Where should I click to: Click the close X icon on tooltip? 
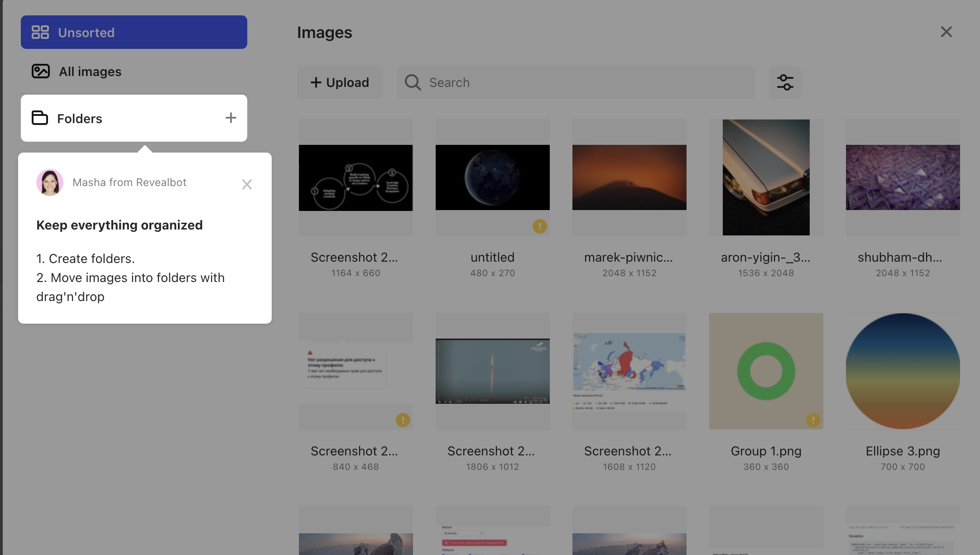click(247, 184)
